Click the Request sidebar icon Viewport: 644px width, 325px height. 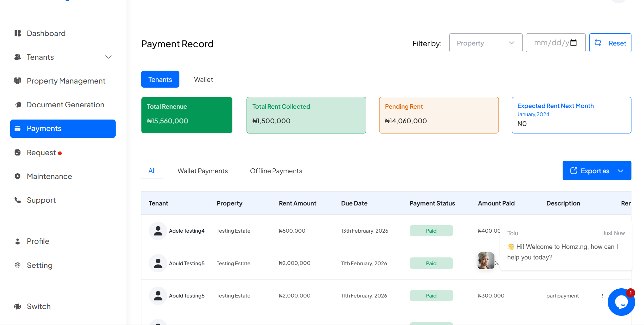click(18, 152)
